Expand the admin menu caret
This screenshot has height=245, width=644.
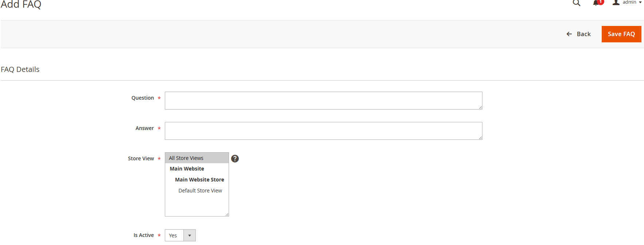click(640, 2)
